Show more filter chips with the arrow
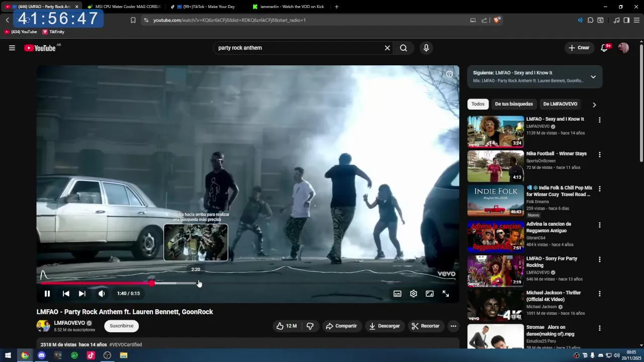The height and width of the screenshot is (362, 644). 594,105
